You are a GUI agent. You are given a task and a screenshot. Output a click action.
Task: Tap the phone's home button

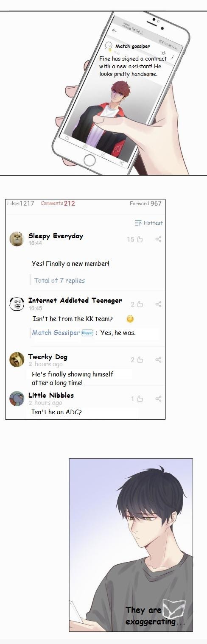pyautogui.click(x=90, y=160)
